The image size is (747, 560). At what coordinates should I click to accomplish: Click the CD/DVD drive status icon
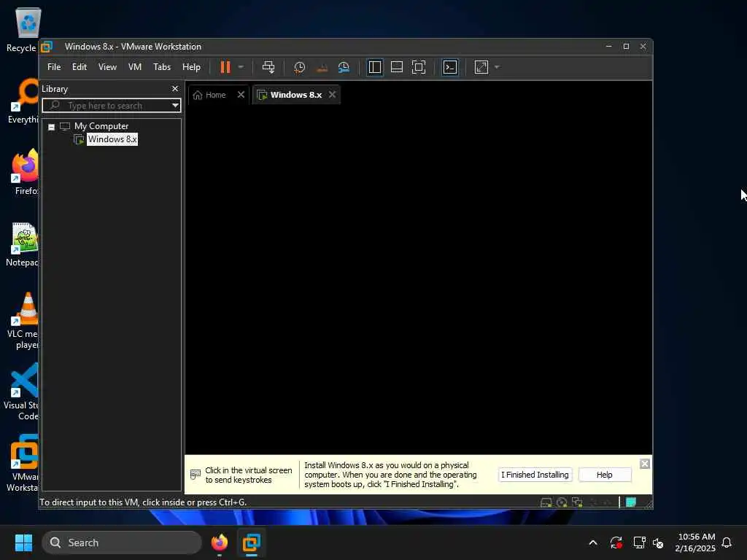coord(562,502)
